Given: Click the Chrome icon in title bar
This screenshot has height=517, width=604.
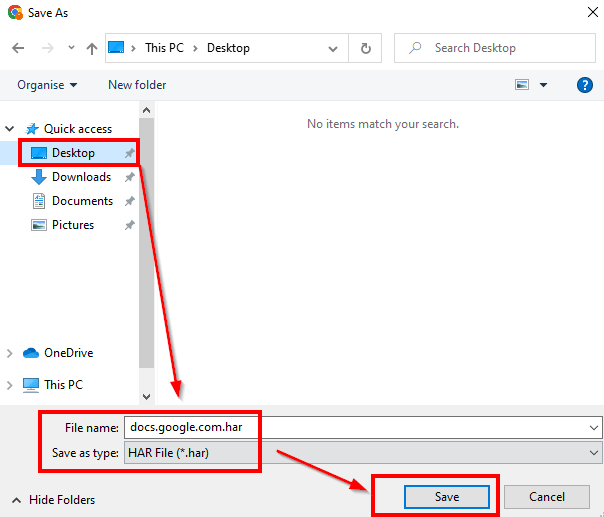Looking at the screenshot, I should pos(15,12).
